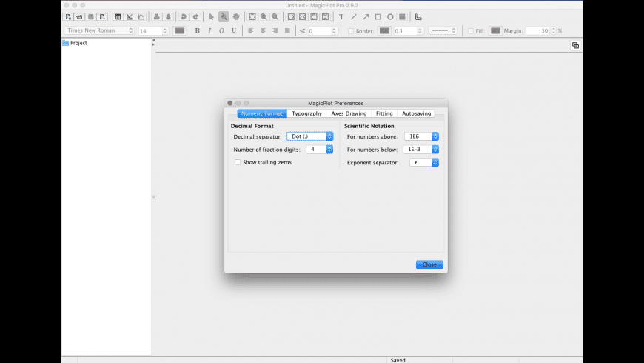Open the Border color swatch
Viewport: 644px width, 363px height.
[x=384, y=31]
